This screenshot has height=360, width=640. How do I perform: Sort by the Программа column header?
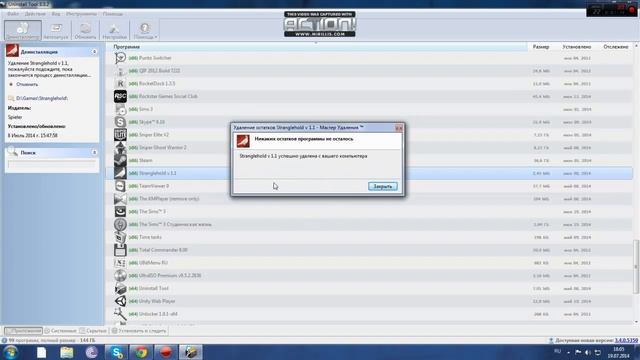coord(127,47)
